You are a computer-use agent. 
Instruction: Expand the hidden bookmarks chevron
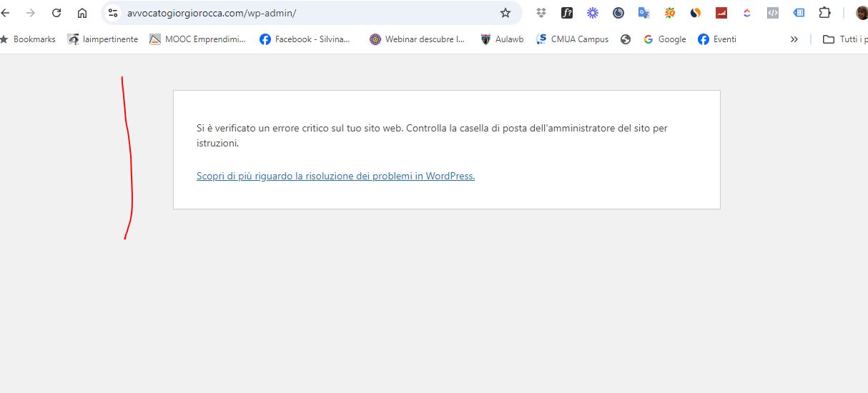point(794,39)
